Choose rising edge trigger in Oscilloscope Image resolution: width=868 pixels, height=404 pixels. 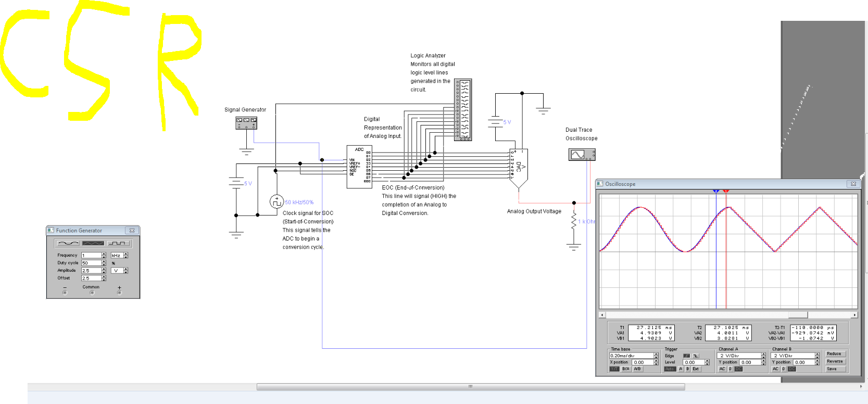(686, 356)
